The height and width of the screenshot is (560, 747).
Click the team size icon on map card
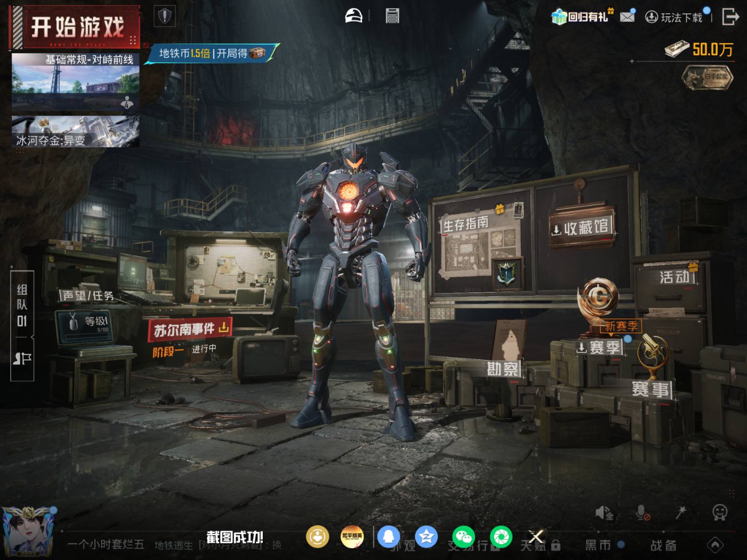pyautogui.click(x=127, y=102)
